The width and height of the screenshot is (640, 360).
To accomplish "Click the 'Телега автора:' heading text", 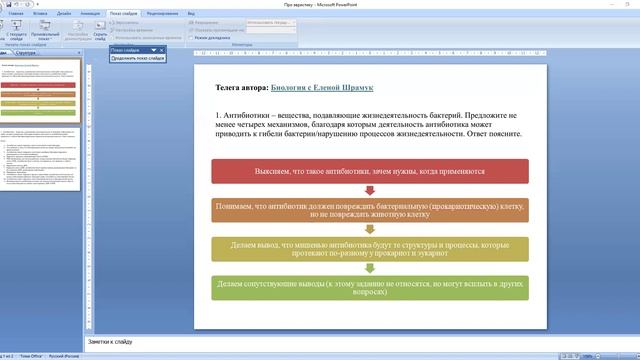I will [242, 87].
